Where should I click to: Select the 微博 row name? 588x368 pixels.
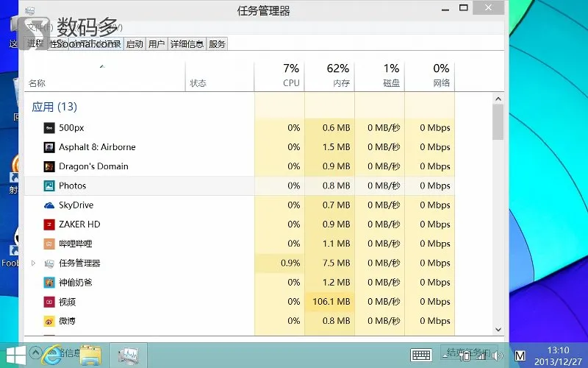pyautogui.click(x=68, y=321)
